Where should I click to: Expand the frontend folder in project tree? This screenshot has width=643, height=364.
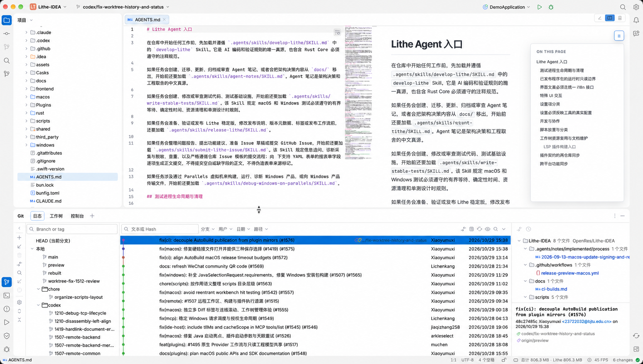pyautogui.click(x=26, y=89)
